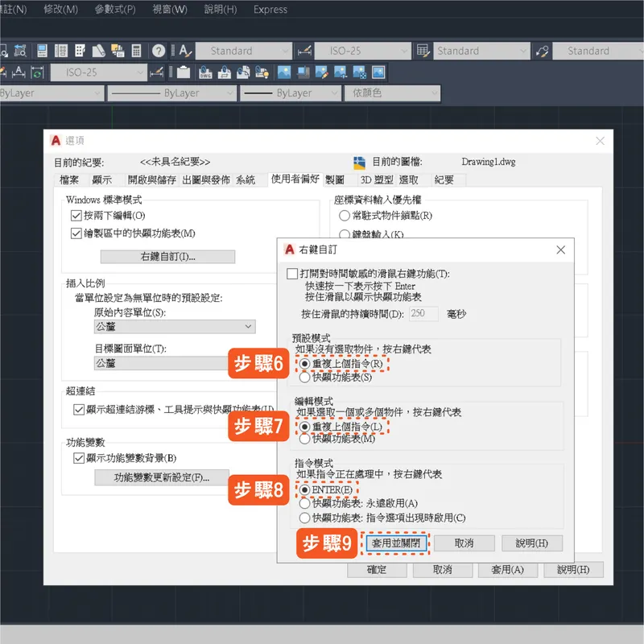Select 快顯功能表(S) in 預設模式
Screen dimensions: 644x644
[x=304, y=377]
